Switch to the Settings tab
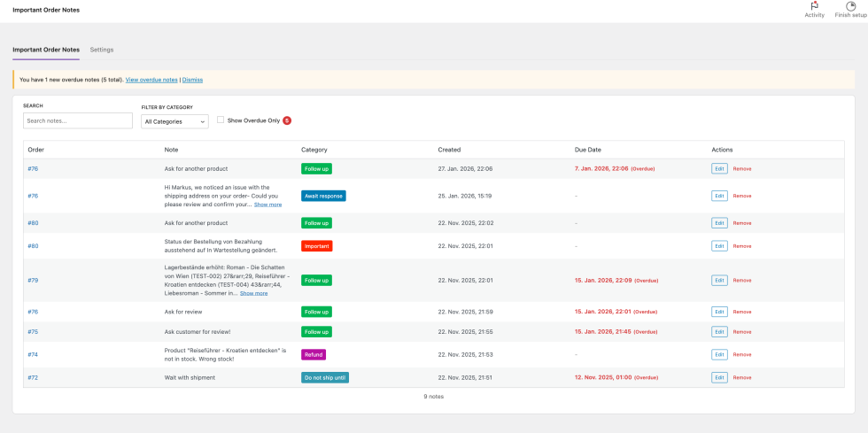Screen dimensions: 868x433 [102, 50]
